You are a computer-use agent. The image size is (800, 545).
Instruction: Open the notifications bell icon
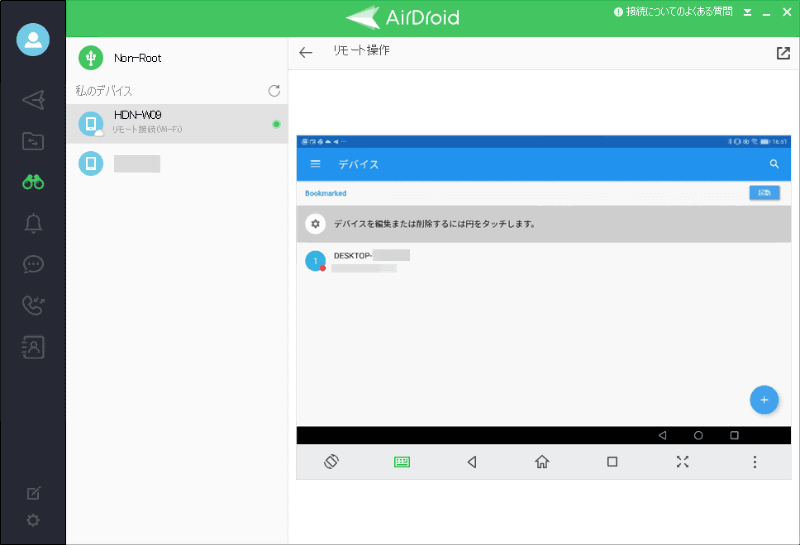coord(33,223)
